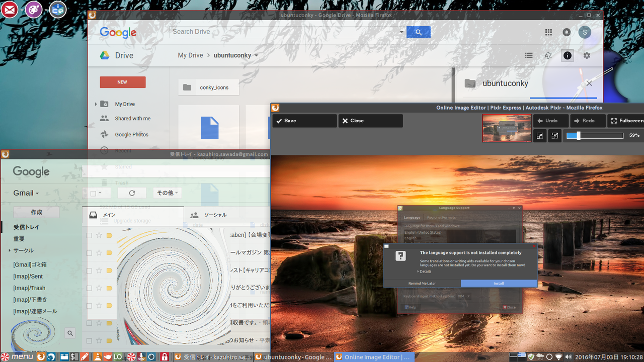Open the その他 dropdown in Gmail
Screen dimensions: 644x362
click(167, 193)
